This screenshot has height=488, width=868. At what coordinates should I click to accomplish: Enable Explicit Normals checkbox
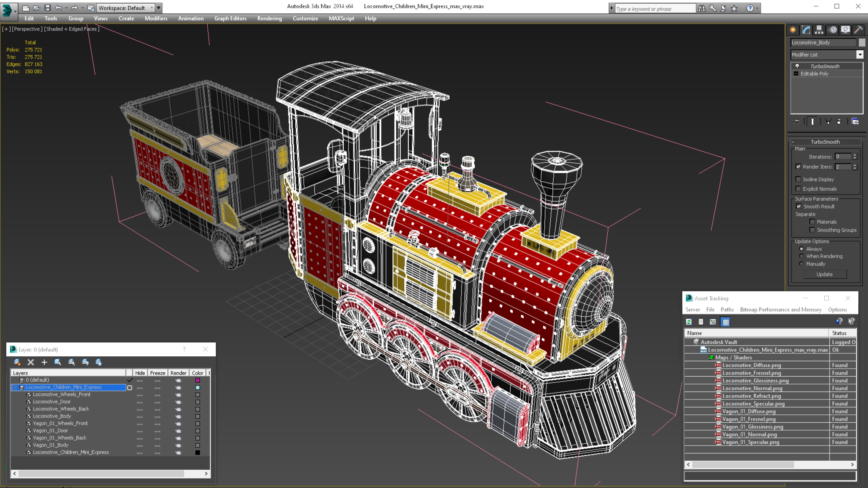click(x=798, y=189)
